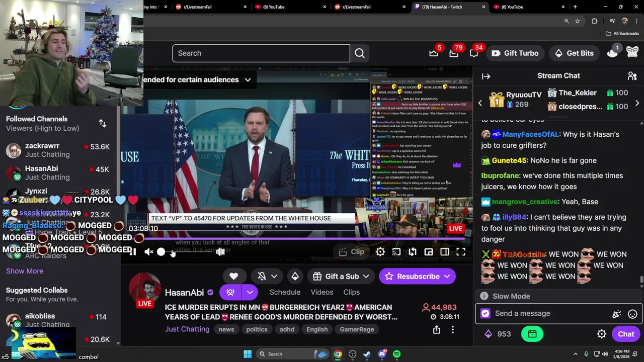The width and height of the screenshot is (644, 362).
Task: Click the purple Chat send button
Action: coord(626,334)
